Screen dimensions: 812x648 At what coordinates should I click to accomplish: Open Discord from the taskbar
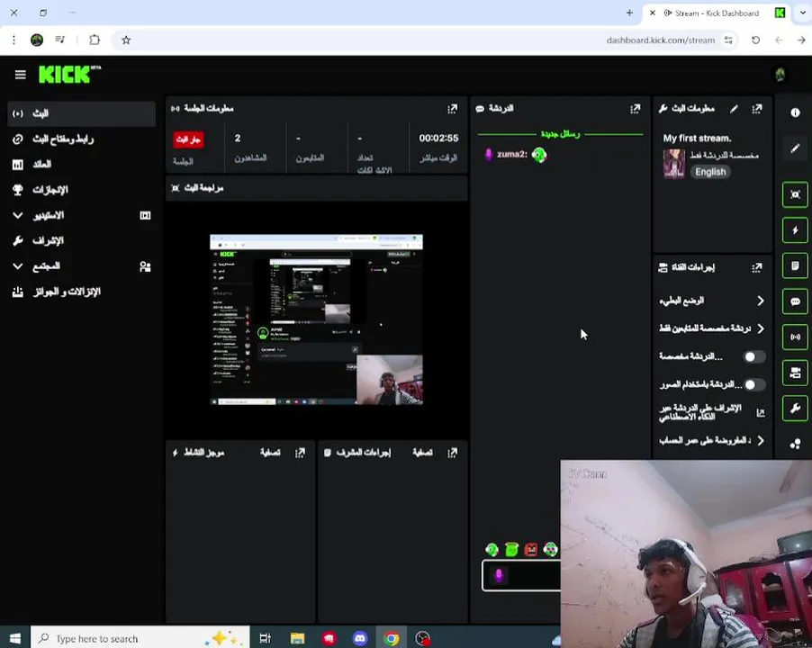click(x=360, y=639)
